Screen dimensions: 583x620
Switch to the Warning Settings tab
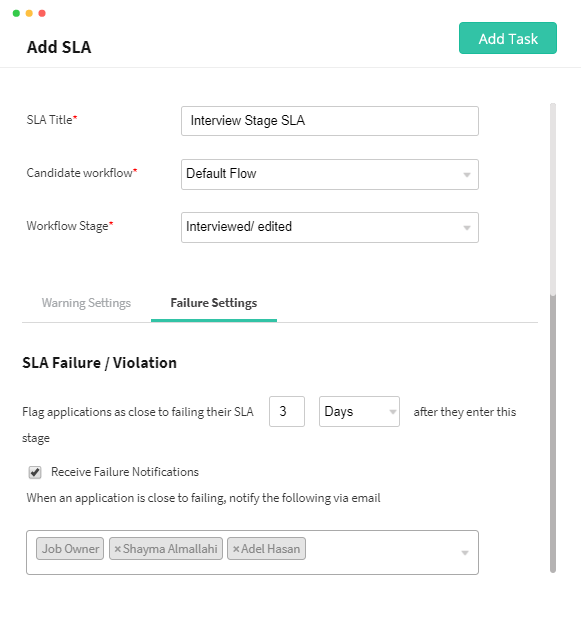click(86, 303)
